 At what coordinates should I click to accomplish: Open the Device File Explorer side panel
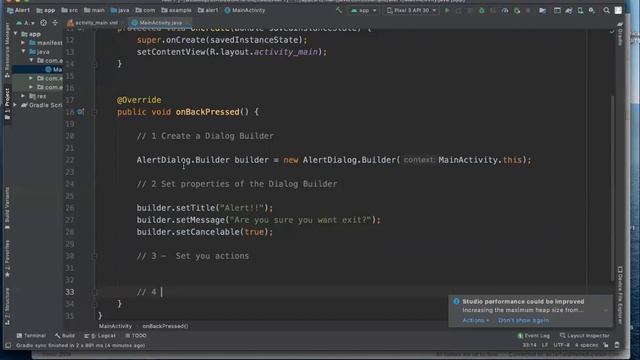[620, 295]
